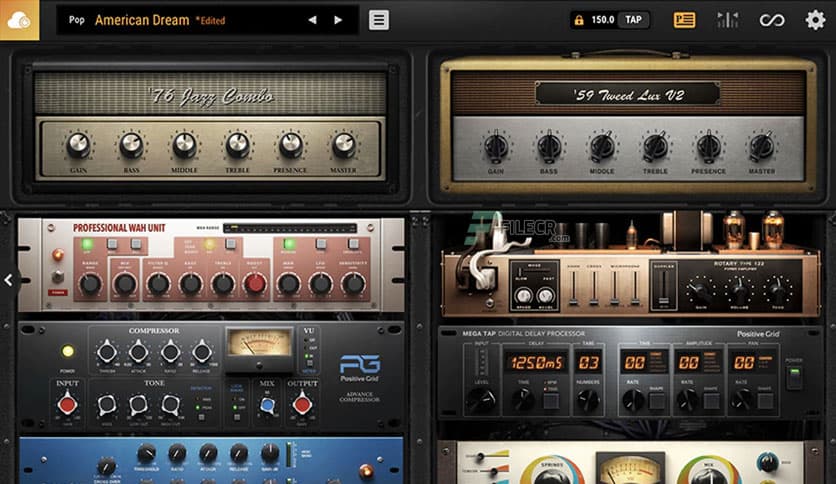836x484 pixels.
Task: Go to the previous preset arrow
Action: click(312, 20)
